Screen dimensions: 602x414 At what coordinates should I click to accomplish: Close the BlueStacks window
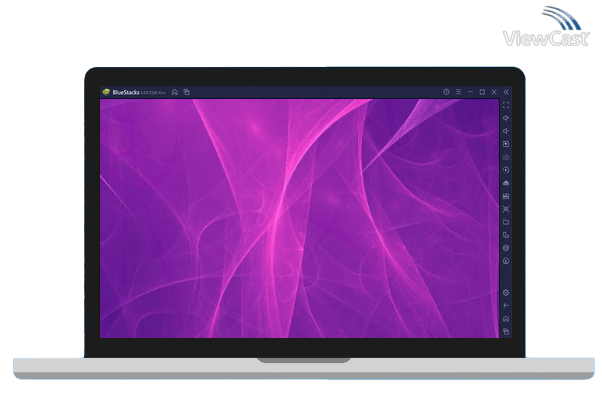pyautogui.click(x=494, y=92)
